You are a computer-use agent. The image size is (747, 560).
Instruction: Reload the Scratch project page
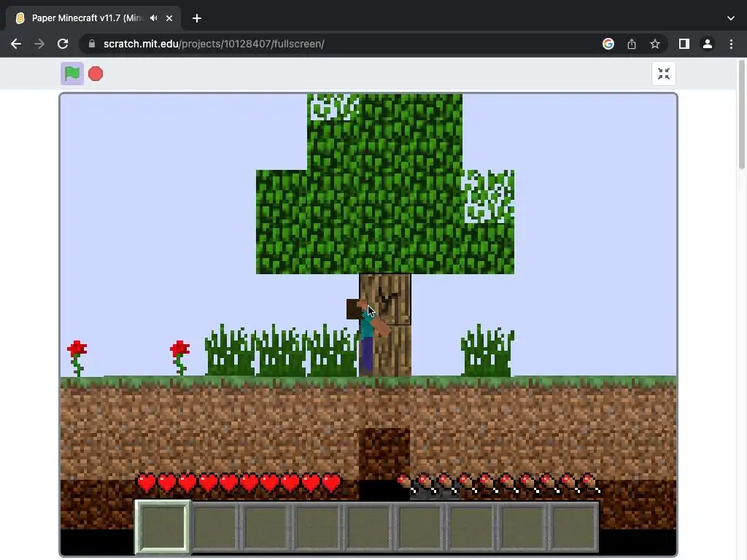click(63, 44)
